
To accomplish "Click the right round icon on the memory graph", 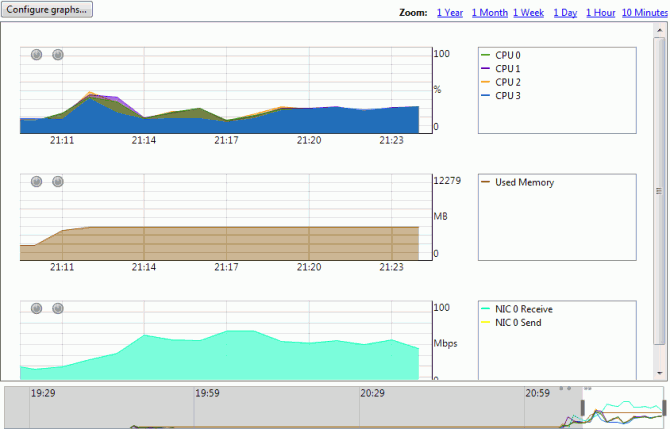I will coord(58,182).
